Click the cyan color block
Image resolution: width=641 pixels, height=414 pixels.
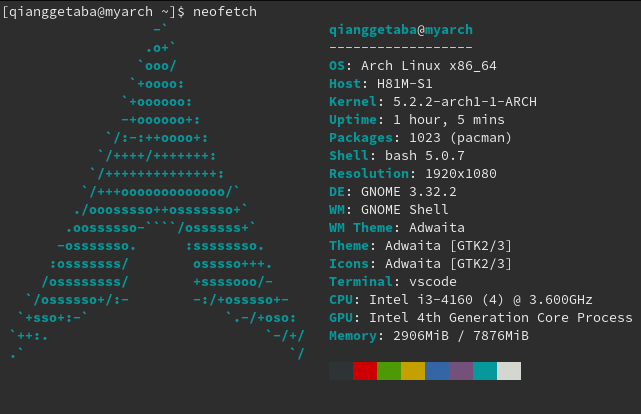[x=485, y=371]
